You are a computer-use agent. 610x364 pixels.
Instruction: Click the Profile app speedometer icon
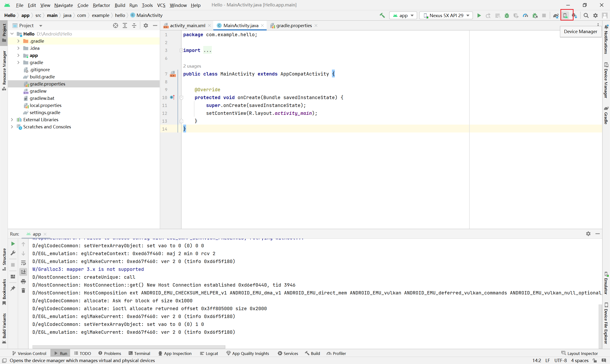525,15
